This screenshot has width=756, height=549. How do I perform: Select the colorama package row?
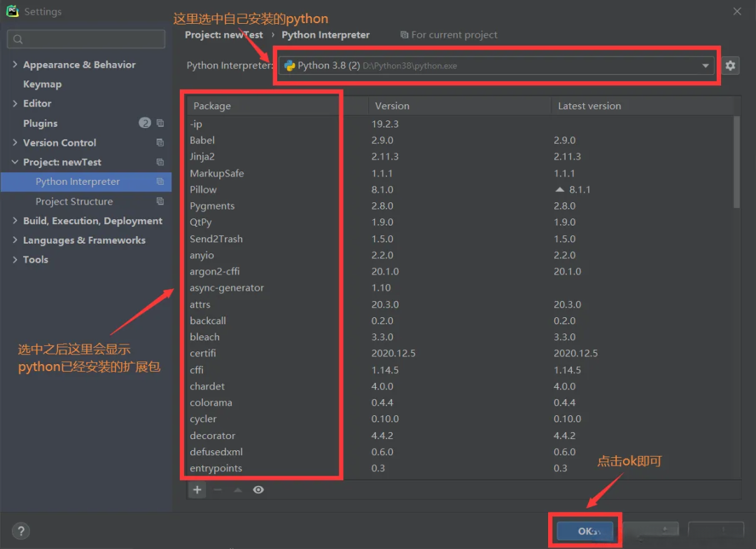tap(460, 403)
